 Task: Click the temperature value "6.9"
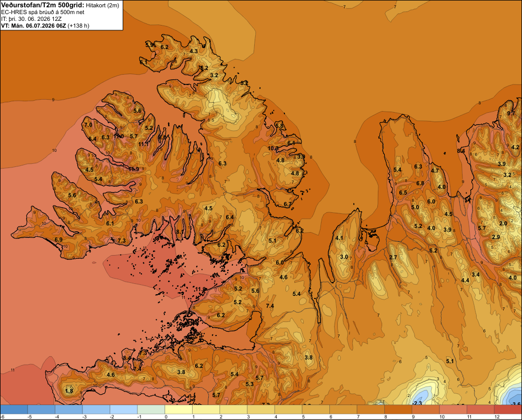58,239
